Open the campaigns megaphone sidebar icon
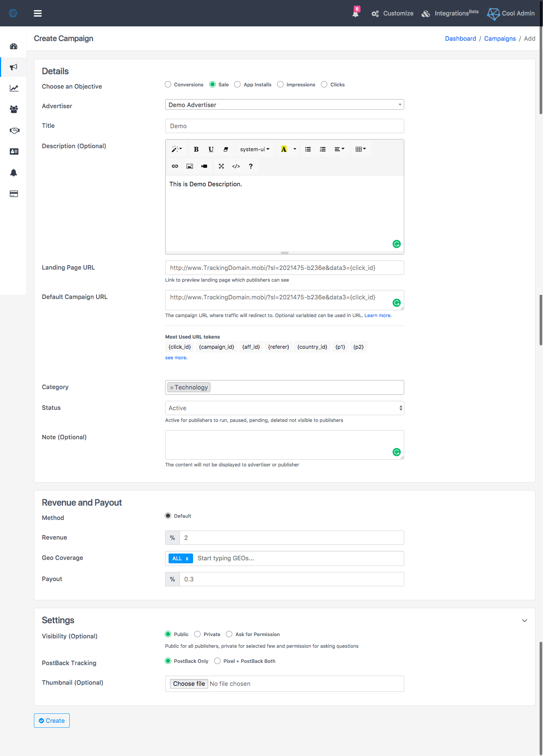The height and width of the screenshot is (756, 543). [14, 67]
